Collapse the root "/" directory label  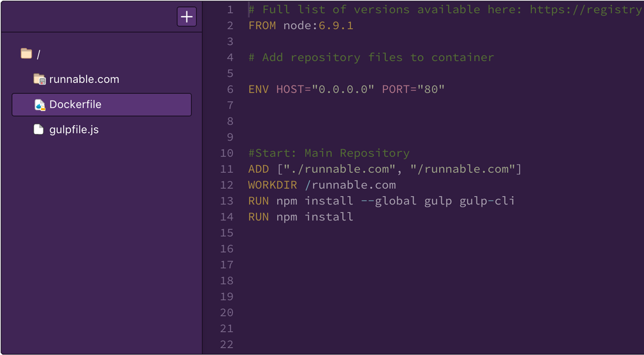(x=38, y=54)
